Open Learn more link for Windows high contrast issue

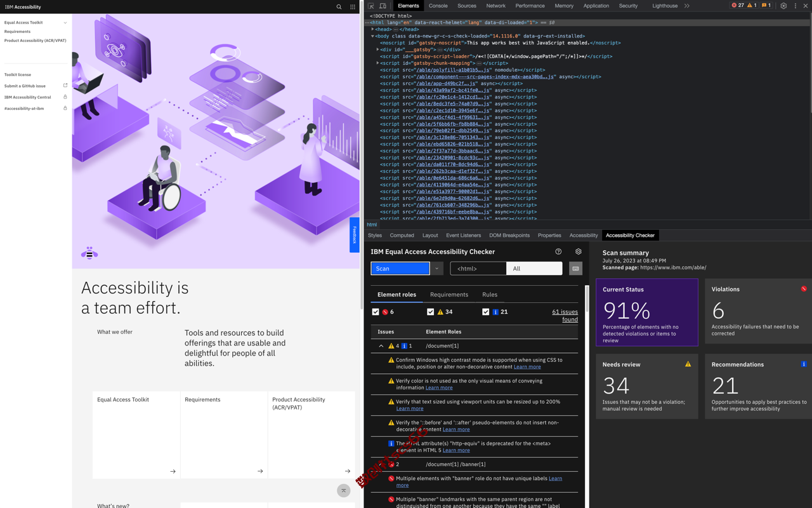tap(527, 367)
